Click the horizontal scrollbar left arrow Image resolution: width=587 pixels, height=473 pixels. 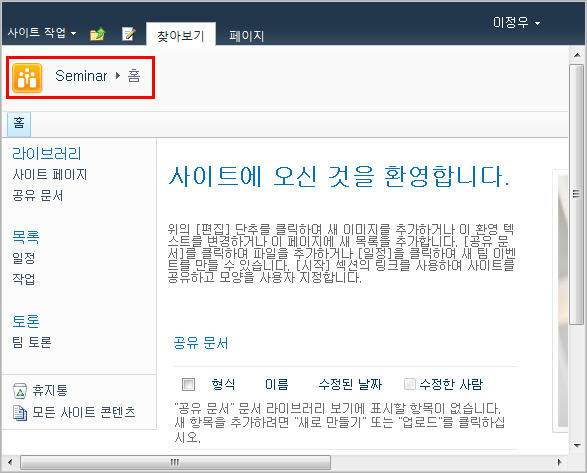(10, 462)
